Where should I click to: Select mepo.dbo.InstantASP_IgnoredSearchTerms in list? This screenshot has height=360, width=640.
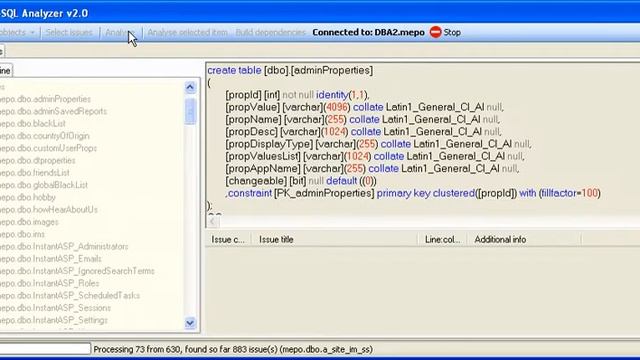77,271
